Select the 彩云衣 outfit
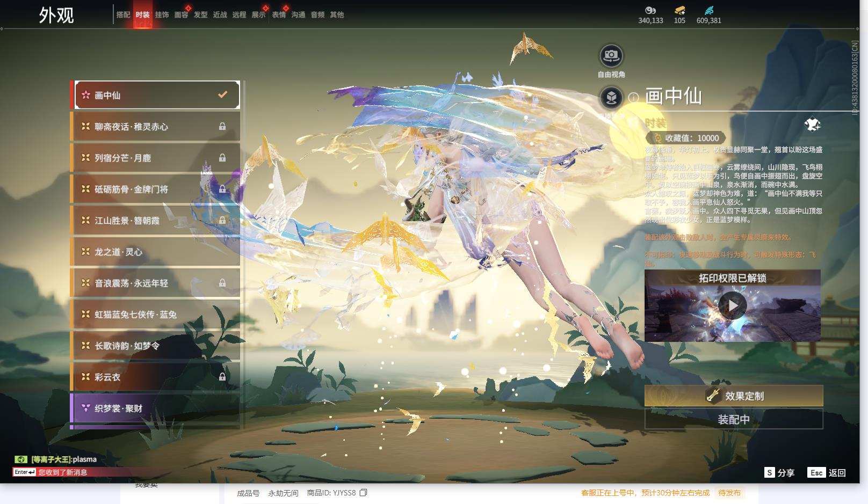The height and width of the screenshot is (504, 868). (156, 377)
